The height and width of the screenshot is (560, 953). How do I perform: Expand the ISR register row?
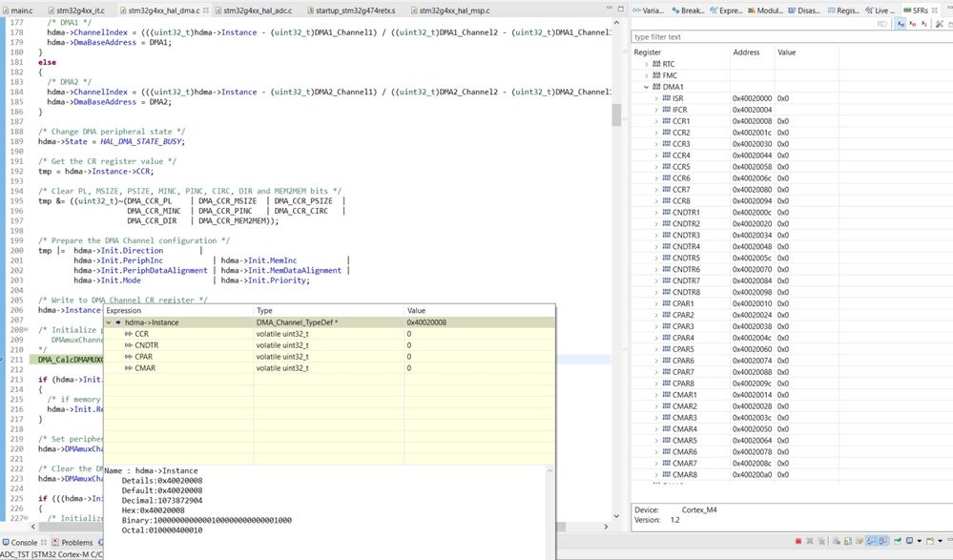656,98
